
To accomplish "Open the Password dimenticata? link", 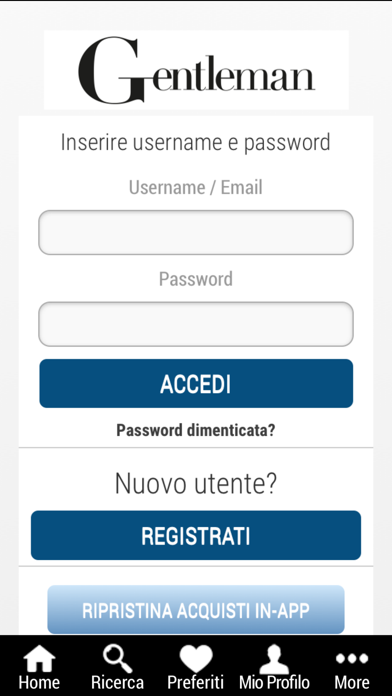I will tap(196, 430).
